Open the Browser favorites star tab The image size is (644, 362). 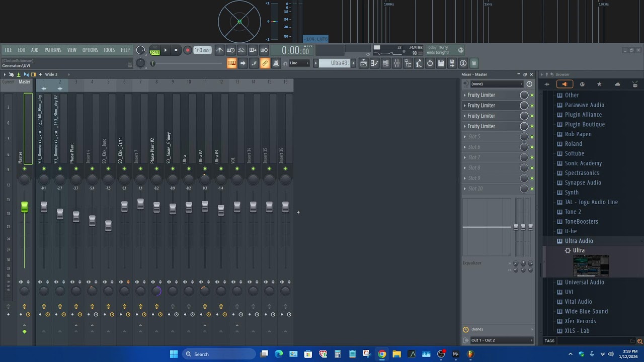point(599,84)
